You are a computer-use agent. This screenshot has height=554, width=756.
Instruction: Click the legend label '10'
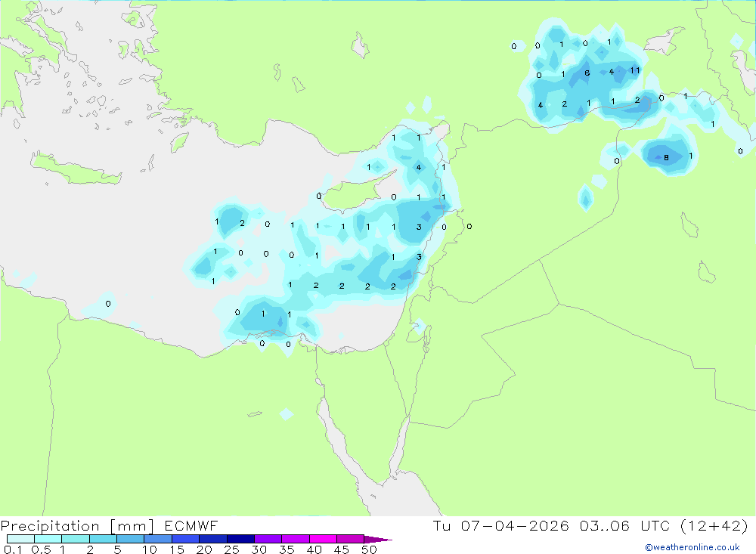coord(150,549)
